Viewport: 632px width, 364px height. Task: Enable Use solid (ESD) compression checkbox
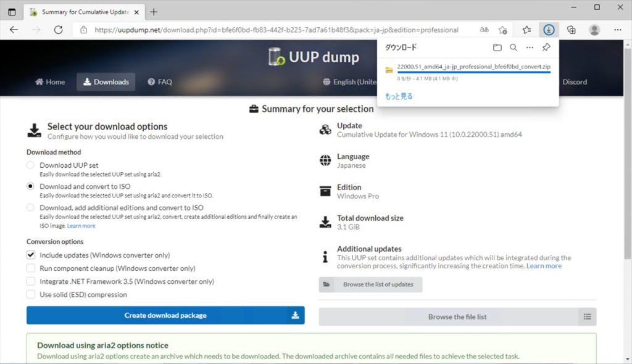(x=31, y=294)
